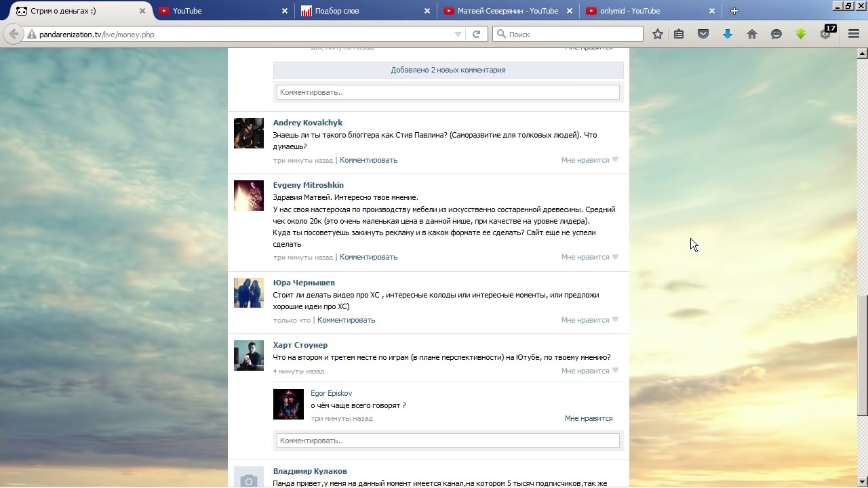
Task: Expand the 2 new comments notice
Action: [x=448, y=70]
